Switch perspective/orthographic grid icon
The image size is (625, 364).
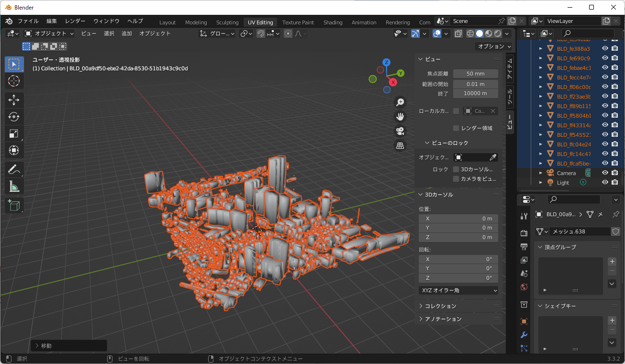click(400, 145)
